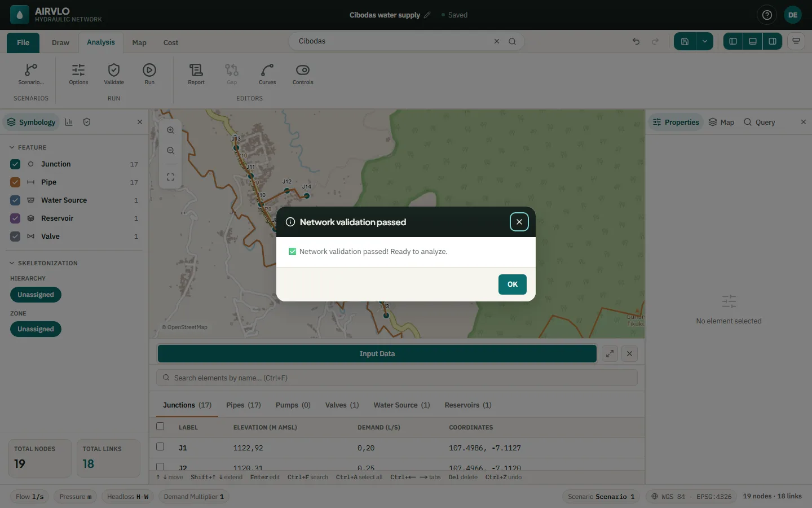
Task: Open the Query tab in right panel
Action: (x=759, y=122)
